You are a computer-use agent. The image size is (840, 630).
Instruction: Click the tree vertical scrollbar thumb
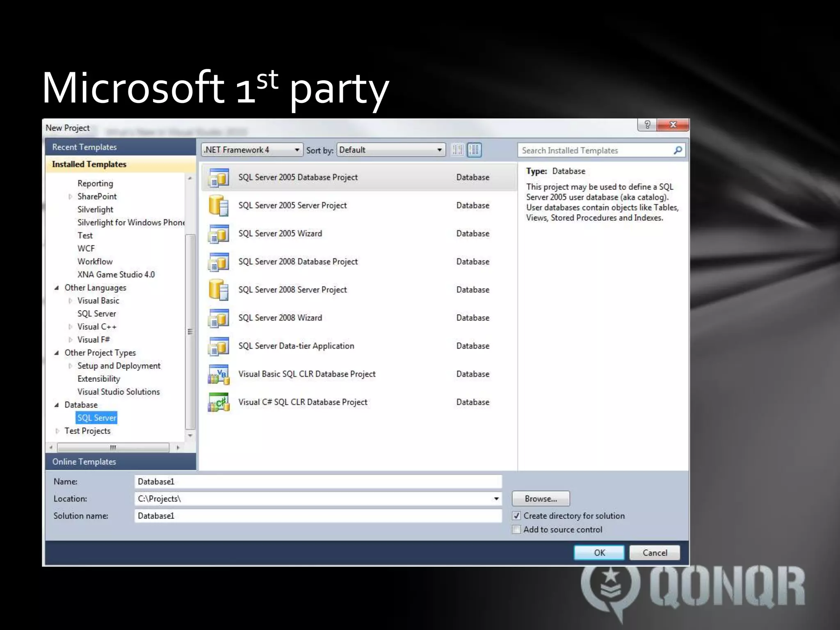pos(190,331)
